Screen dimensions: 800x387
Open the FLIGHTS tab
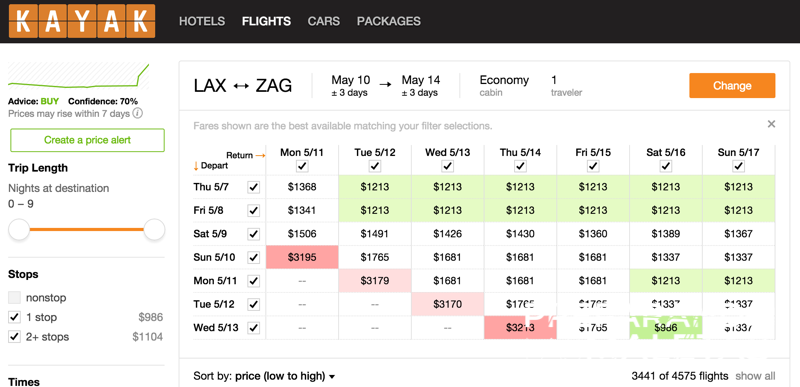click(x=266, y=21)
